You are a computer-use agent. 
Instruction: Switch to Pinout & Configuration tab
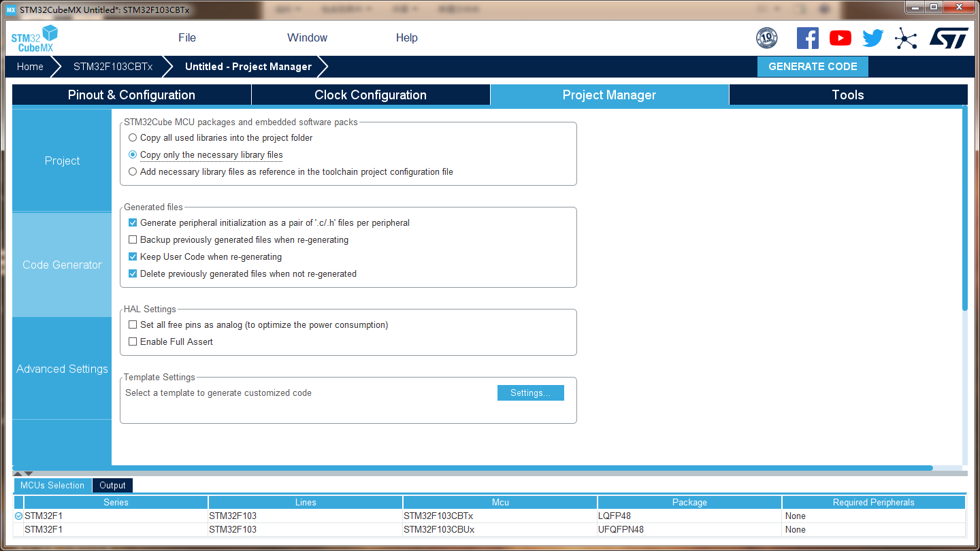tap(131, 95)
